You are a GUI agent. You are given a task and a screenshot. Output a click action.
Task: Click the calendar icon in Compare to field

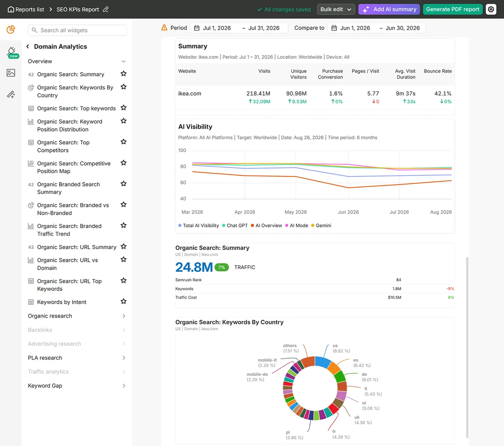coord(334,28)
